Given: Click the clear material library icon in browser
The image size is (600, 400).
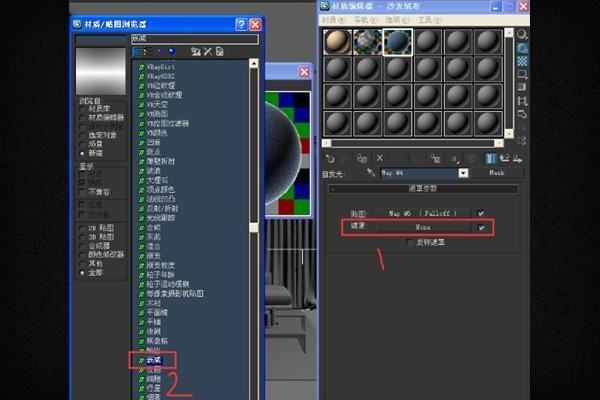Looking at the screenshot, I should 218,51.
